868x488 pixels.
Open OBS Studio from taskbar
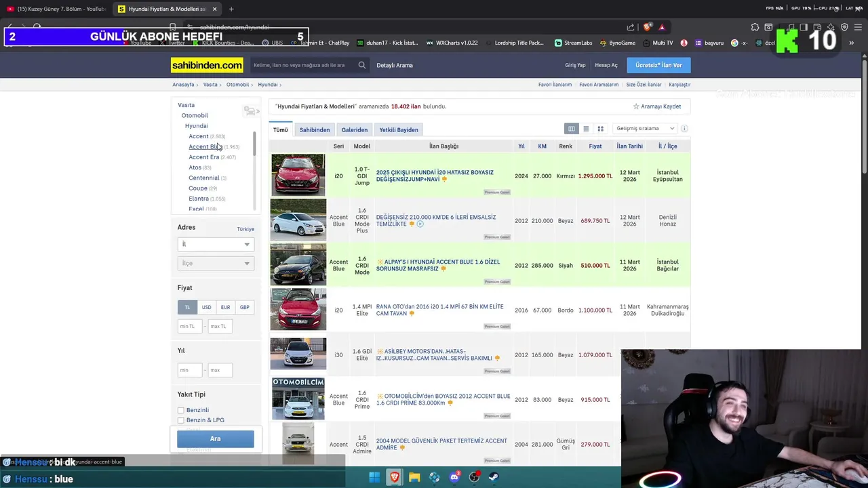(474, 477)
